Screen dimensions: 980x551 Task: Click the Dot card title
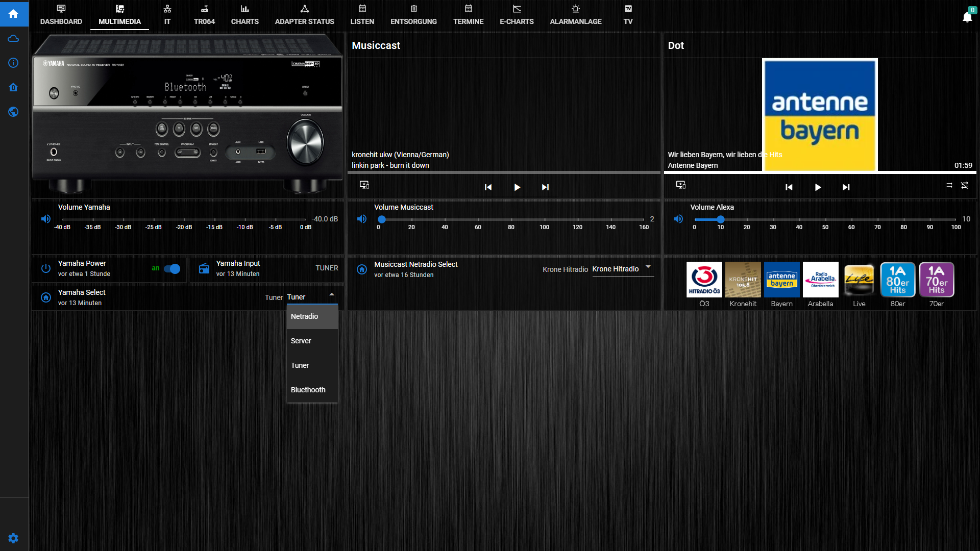676,45
